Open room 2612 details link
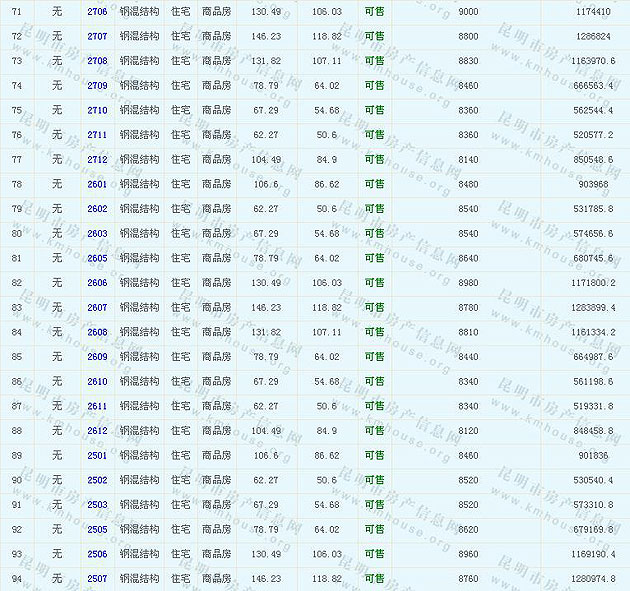The width and height of the screenshot is (630, 591). 97,431
